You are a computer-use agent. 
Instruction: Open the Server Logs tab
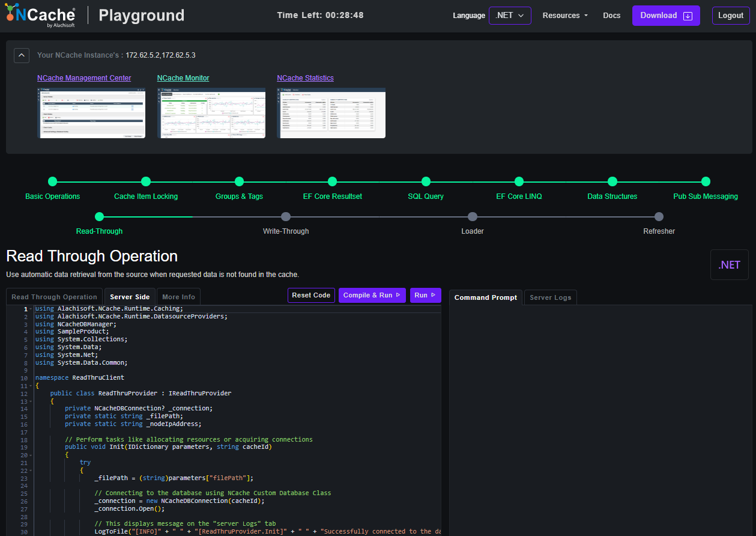(550, 297)
